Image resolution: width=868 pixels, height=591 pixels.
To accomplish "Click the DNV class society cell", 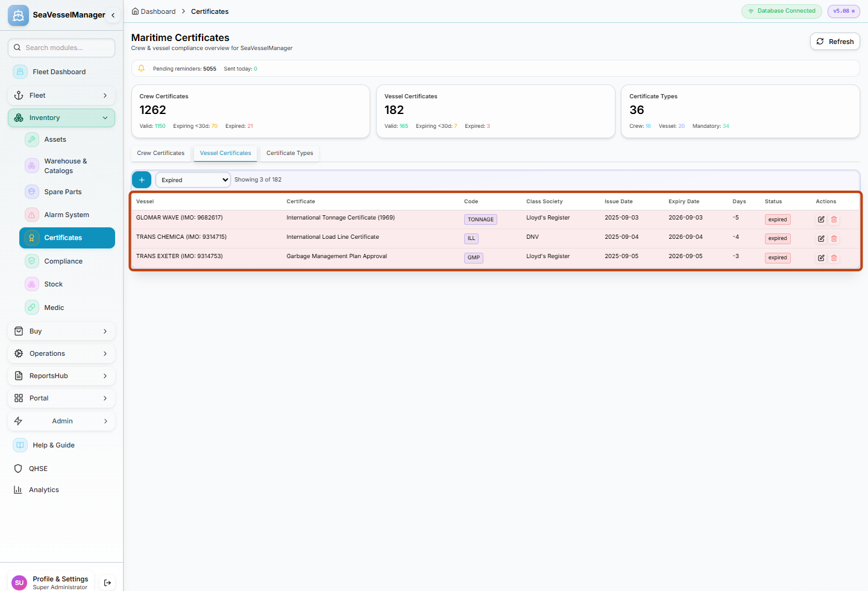I will click(x=532, y=237).
